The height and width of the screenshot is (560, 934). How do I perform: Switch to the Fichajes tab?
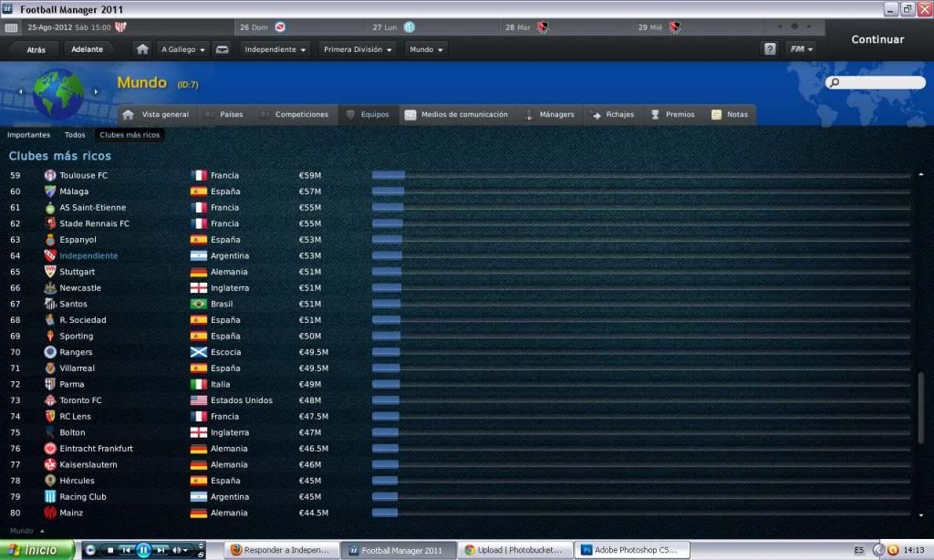pos(612,114)
